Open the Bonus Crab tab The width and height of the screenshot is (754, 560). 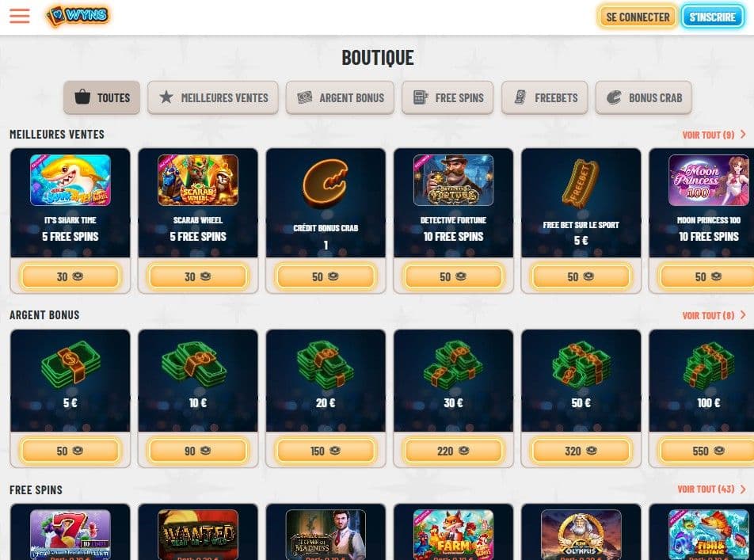click(x=643, y=97)
